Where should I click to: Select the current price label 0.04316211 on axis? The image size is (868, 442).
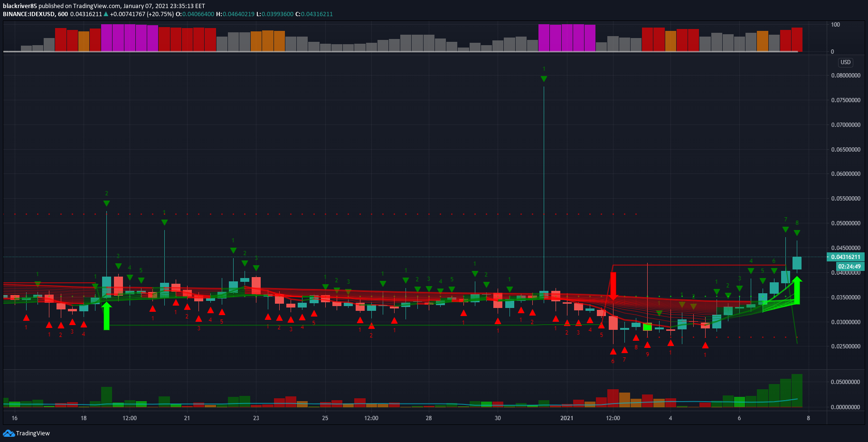846,257
